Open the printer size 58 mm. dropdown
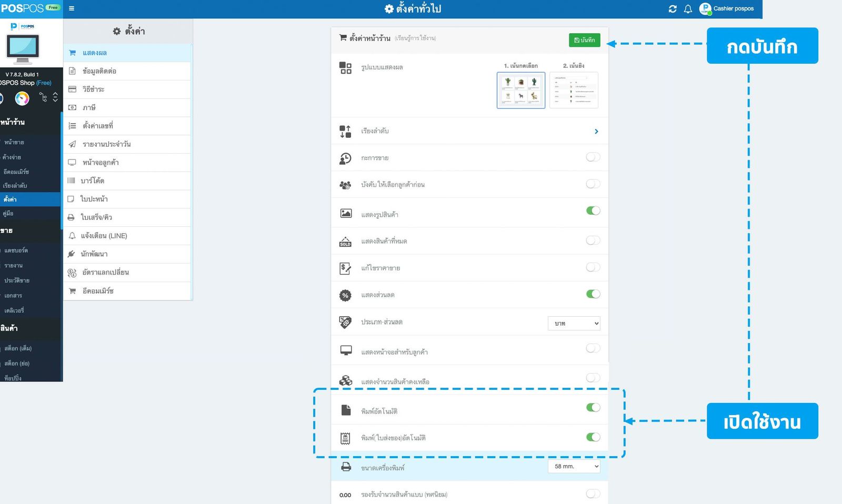Screen dimensions: 842x504 [x=574, y=467]
